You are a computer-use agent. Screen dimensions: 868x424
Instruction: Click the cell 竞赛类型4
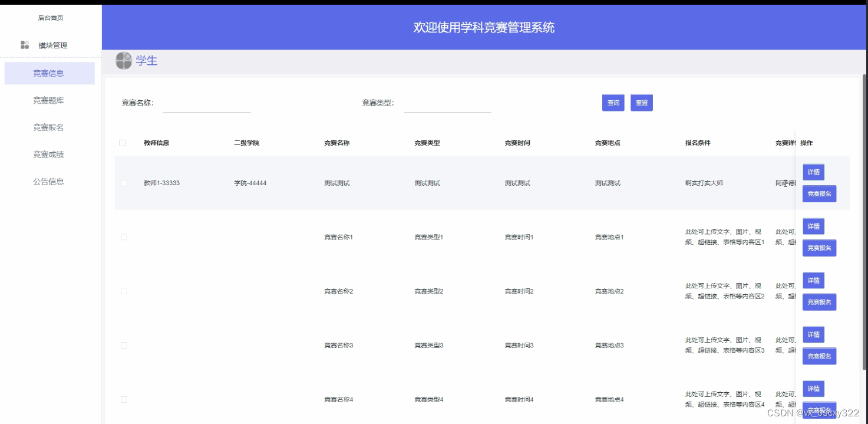[x=429, y=400]
